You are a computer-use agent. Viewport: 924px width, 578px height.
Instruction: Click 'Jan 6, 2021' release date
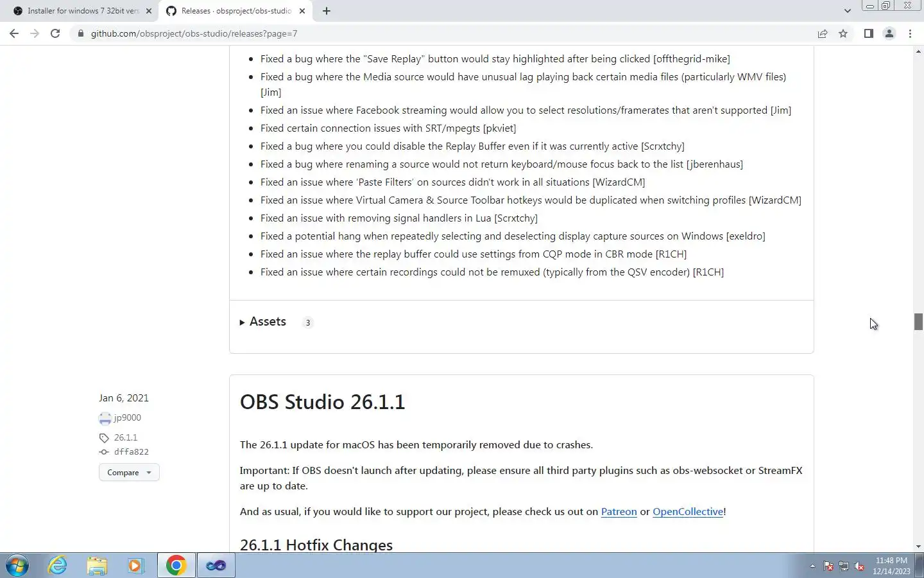point(124,398)
